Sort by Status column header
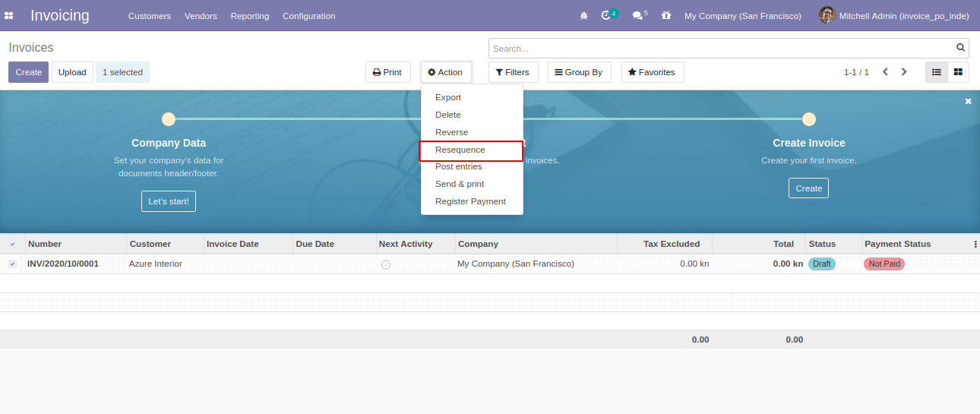Viewport: 980px width, 414px height. [833, 244]
